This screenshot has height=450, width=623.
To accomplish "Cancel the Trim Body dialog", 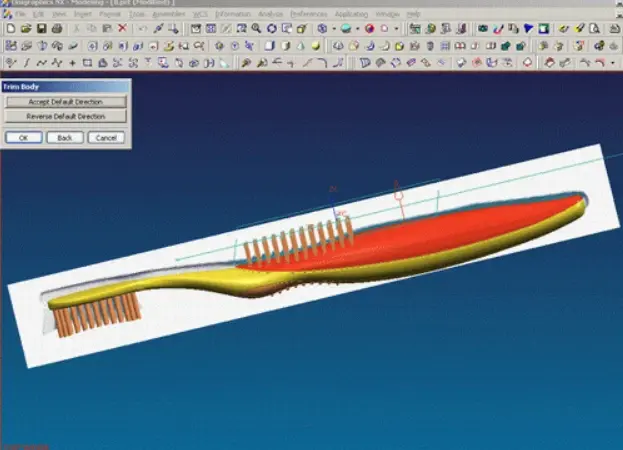I will [x=106, y=137].
